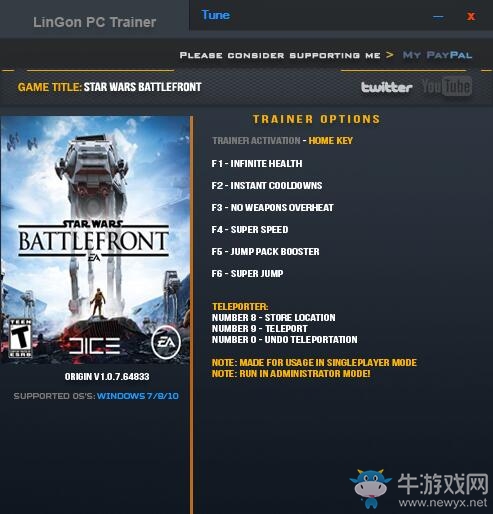
Task: Toggle F5 Jump Pack Booster option
Action: (x=265, y=252)
